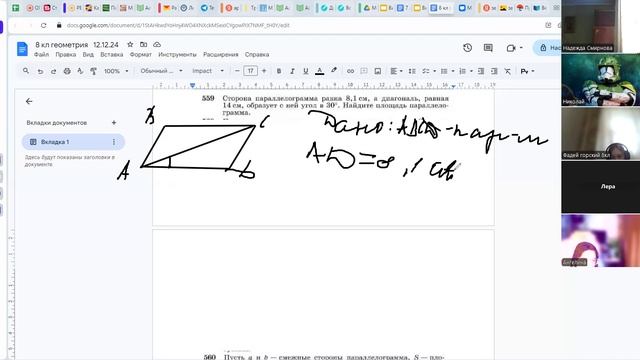Toggle italic formatting
The height and width of the screenshot is (360, 640).
coord(292,71)
